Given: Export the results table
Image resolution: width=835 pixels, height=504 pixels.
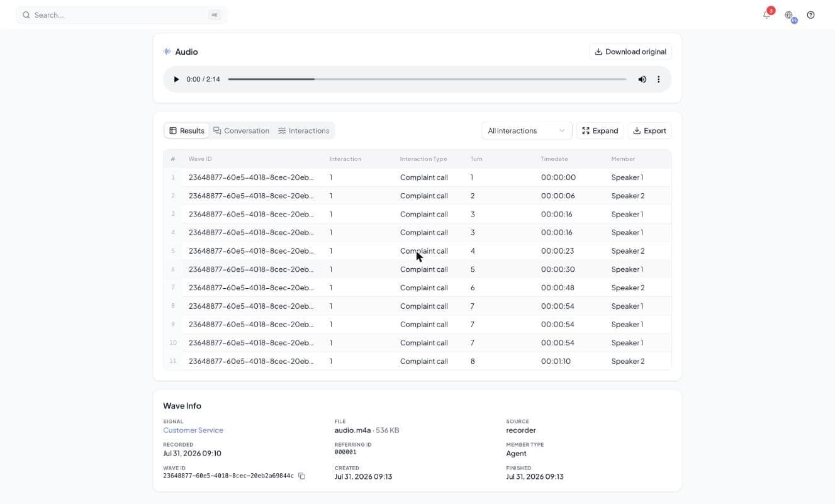Looking at the screenshot, I should 649,130.
